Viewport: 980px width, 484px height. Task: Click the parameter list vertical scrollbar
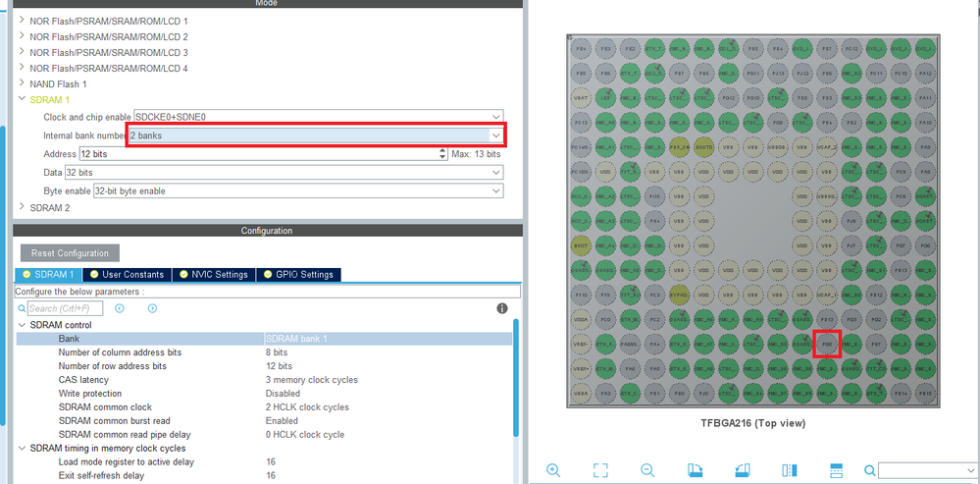pyautogui.click(x=516, y=377)
